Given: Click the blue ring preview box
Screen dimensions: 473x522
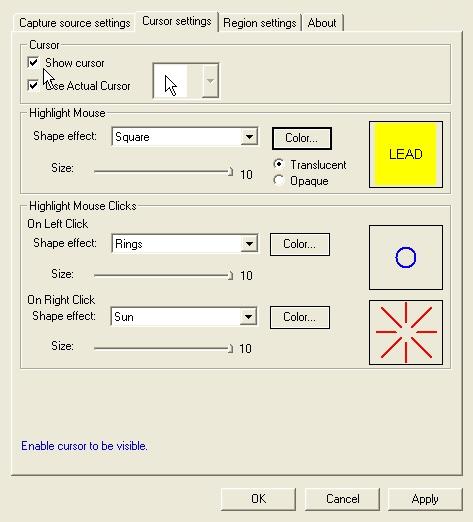Looking at the screenshot, I should point(406,257).
